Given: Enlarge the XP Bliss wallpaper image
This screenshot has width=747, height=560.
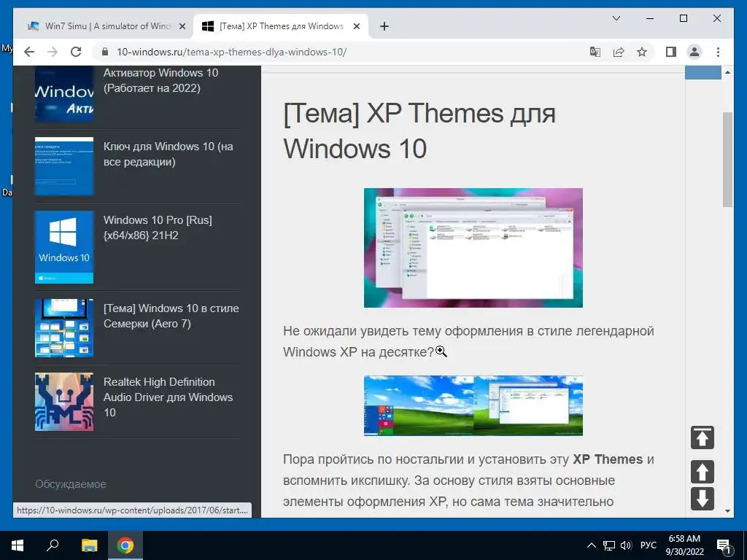Looking at the screenshot, I should 473,405.
